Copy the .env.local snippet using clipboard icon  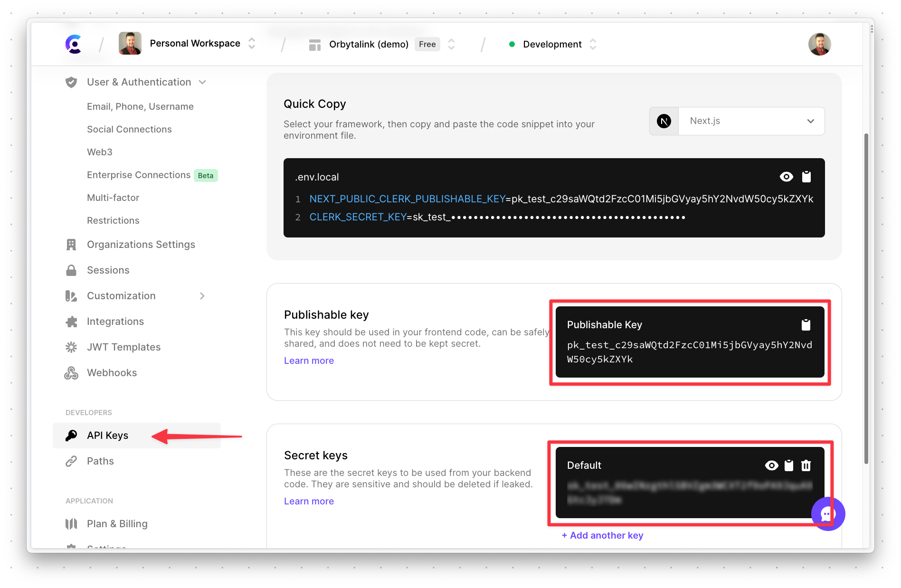click(x=806, y=176)
